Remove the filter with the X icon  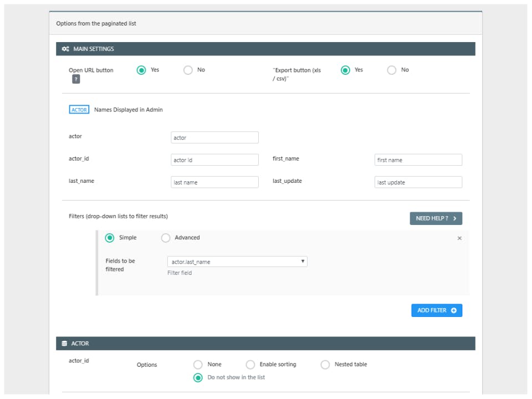click(x=459, y=238)
